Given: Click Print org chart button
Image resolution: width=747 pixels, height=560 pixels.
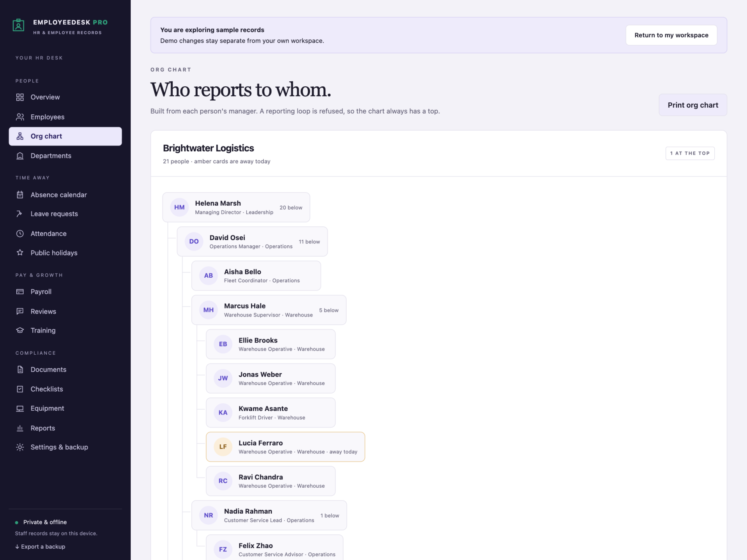Looking at the screenshot, I should point(693,105).
